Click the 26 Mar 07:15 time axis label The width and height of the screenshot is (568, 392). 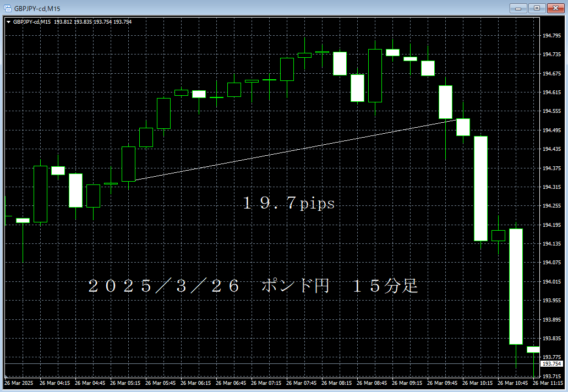[266, 383]
